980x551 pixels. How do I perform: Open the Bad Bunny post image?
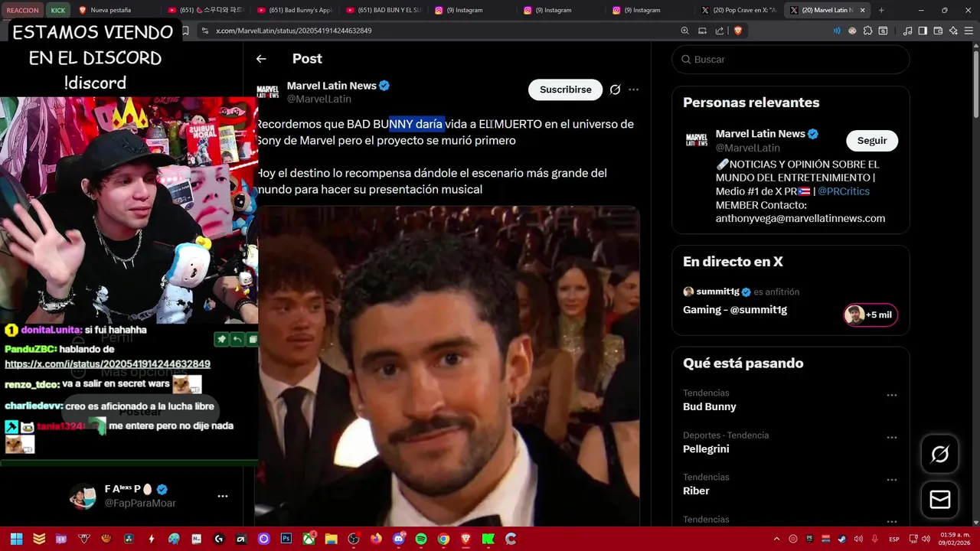447,366
